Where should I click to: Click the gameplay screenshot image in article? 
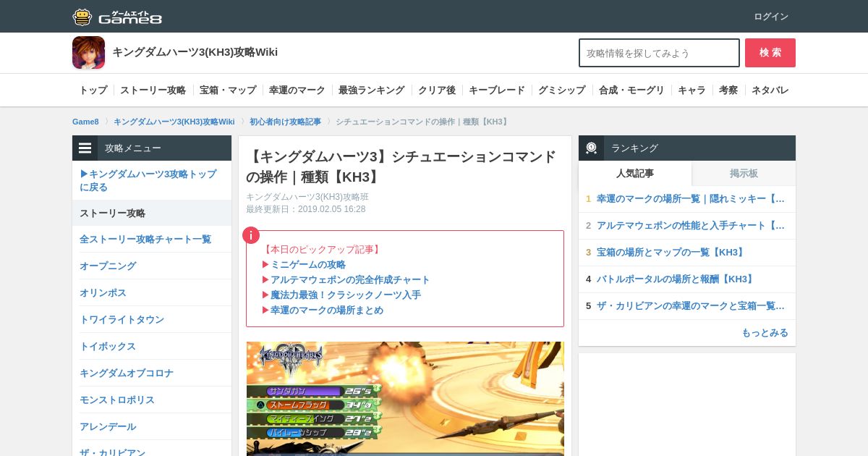tap(405, 399)
